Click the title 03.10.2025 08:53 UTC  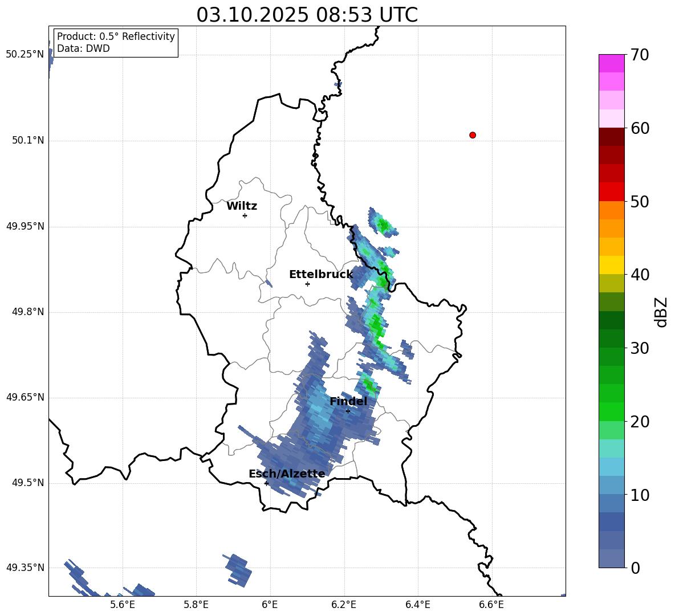[x=307, y=15]
